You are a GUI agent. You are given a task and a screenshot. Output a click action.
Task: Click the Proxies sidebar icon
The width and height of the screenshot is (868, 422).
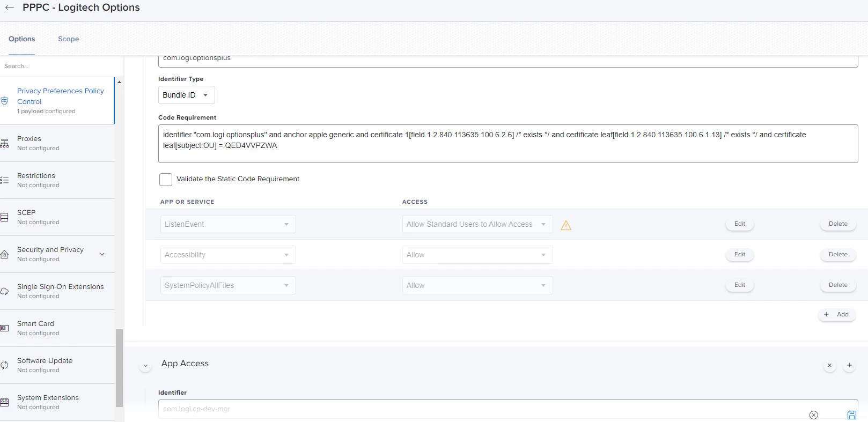4,143
